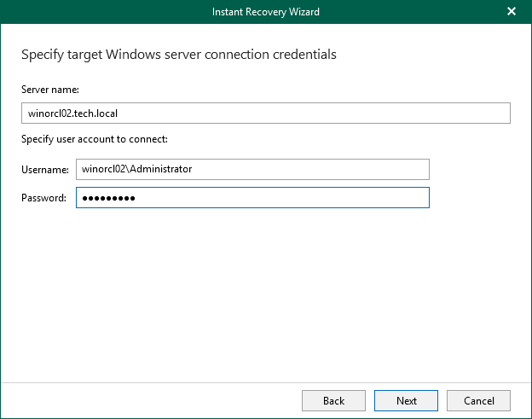Click the 'Specify user account to connect' text
Image resolution: width=532 pixels, height=419 pixels.
pyautogui.click(x=94, y=139)
